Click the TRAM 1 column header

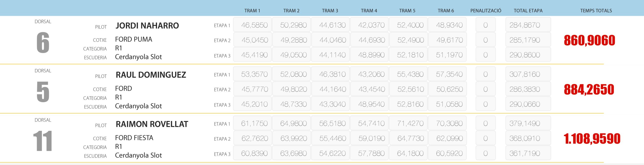tap(252, 11)
